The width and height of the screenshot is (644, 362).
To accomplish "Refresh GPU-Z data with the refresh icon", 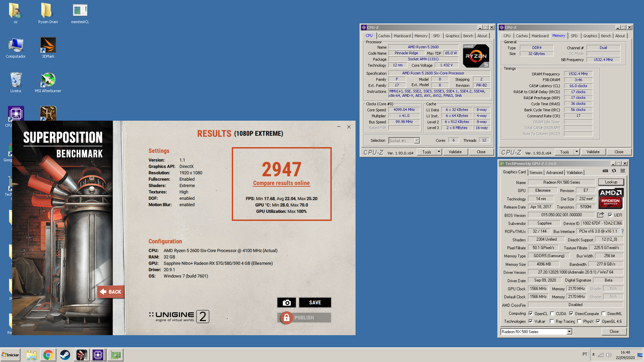I will [x=614, y=171].
